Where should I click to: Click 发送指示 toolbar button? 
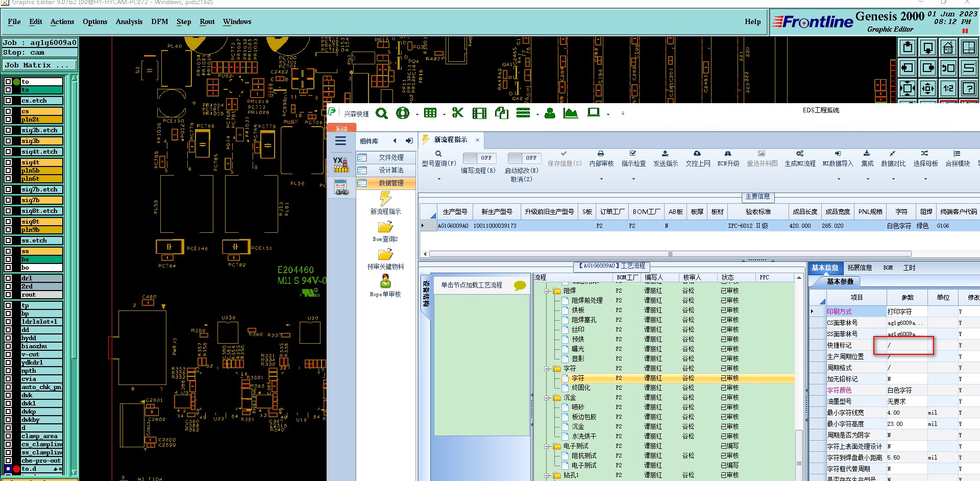[x=665, y=159]
